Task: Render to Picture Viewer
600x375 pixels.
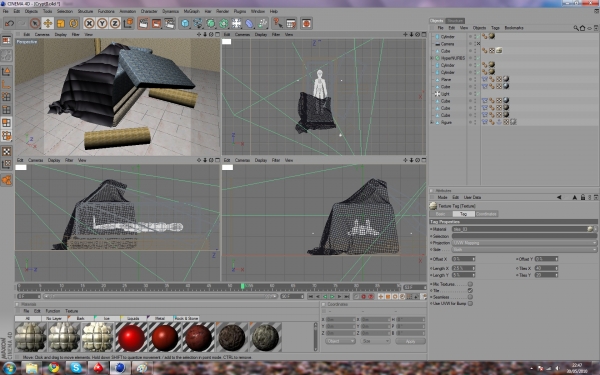Action: pyautogui.click(x=157, y=23)
